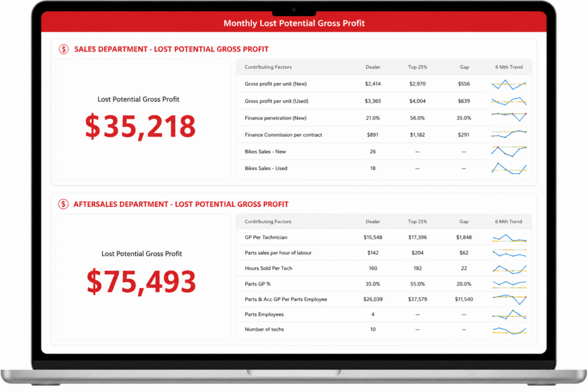Click the $2,970 top 25% value

pos(417,84)
